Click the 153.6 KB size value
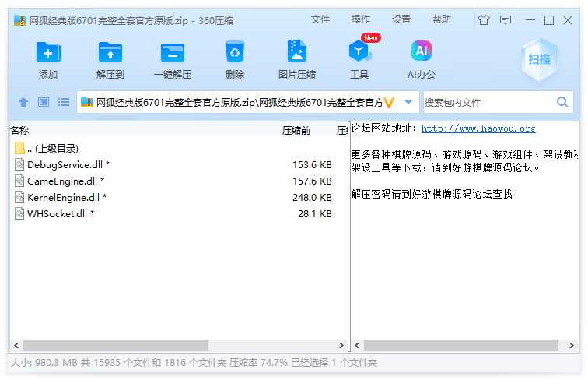 tap(312, 164)
